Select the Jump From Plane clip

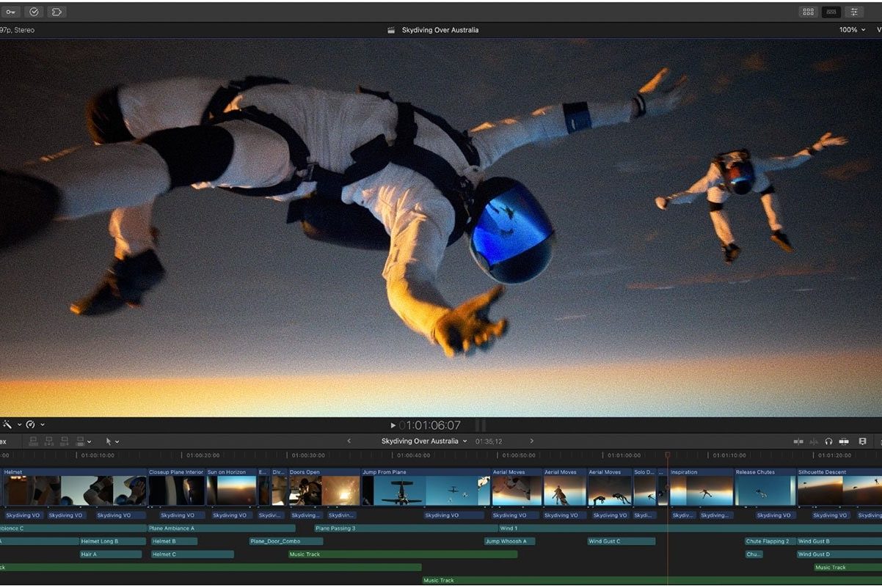(x=425, y=489)
